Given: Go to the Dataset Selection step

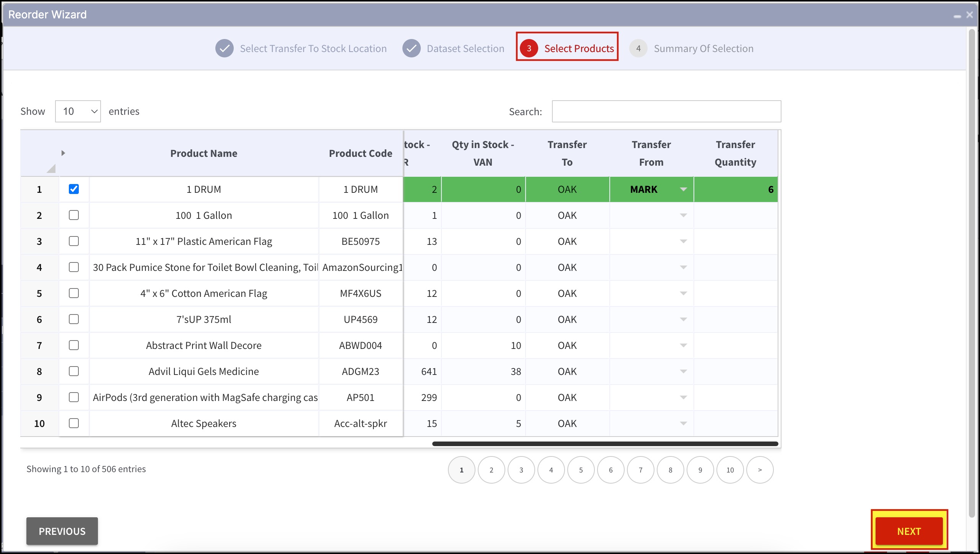Looking at the screenshot, I should point(465,49).
